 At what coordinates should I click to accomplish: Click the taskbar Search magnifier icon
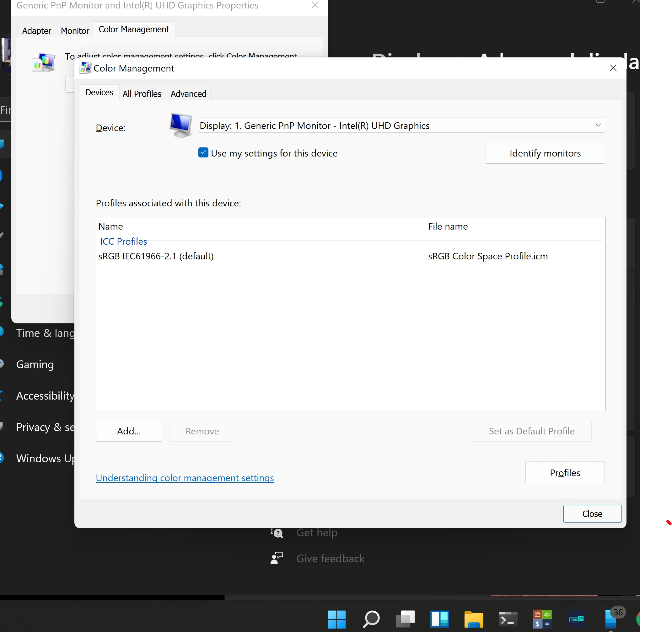click(x=371, y=619)
